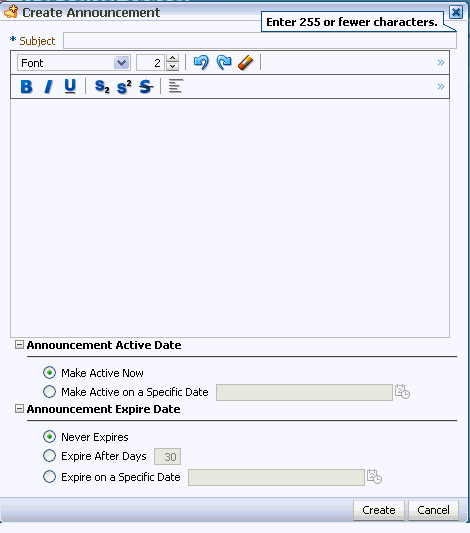470x533 pixels.
Task: Apply bold formatting
Action: coord(27,87)
